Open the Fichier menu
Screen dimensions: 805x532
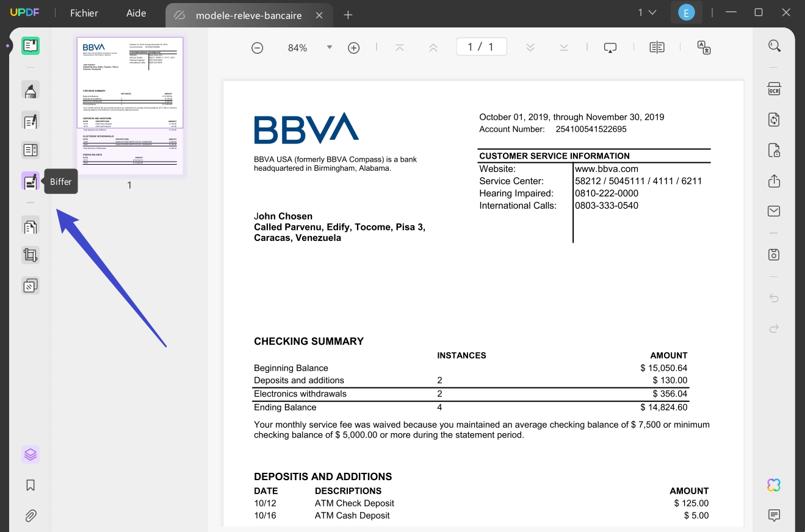[84, 13]
